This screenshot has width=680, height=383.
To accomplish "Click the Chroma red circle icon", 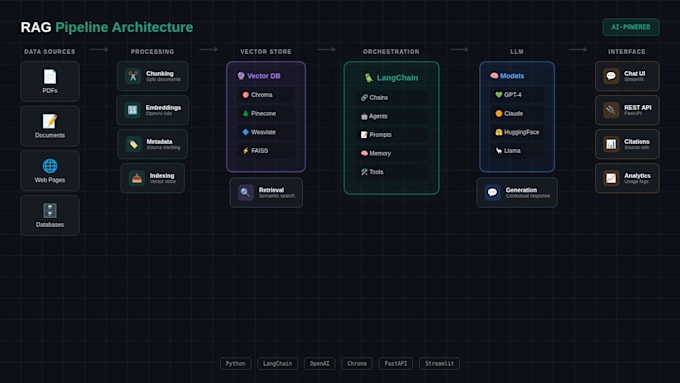I will pyautogui.click(x=245, y=95).
